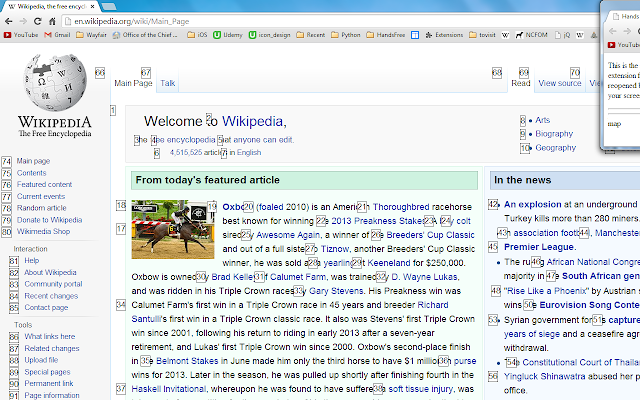
Task: Select the View source tab
Action: [560, 83]
